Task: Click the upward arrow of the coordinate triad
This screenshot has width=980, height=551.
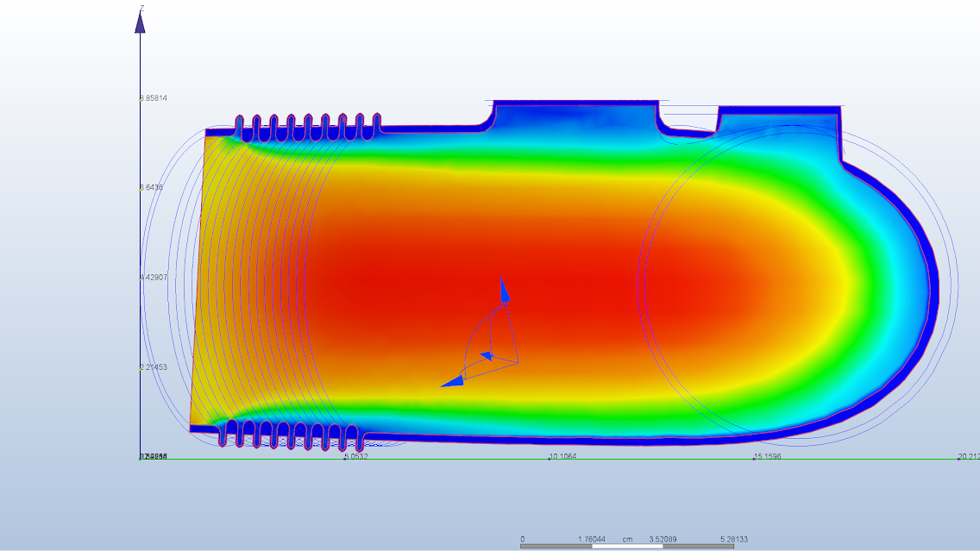Action: click(504, 290)
